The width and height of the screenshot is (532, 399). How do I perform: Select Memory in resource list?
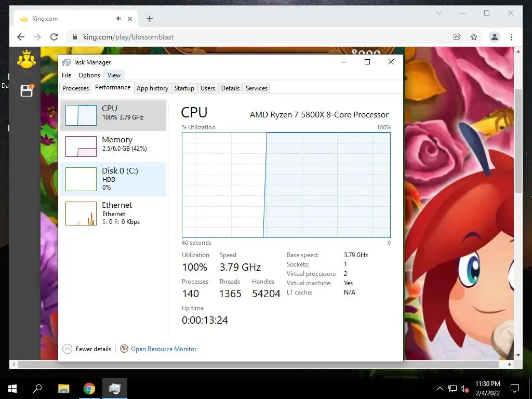click(x=113, y=147)
